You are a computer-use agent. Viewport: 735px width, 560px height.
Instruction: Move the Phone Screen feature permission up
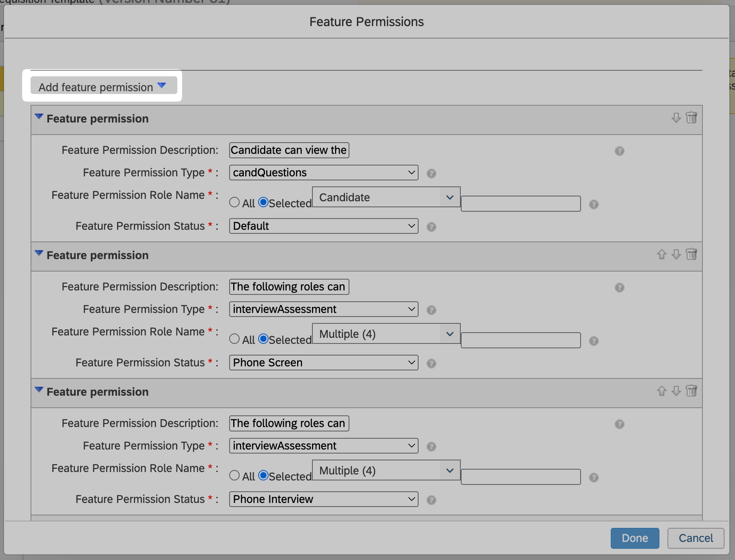point(661,254)
